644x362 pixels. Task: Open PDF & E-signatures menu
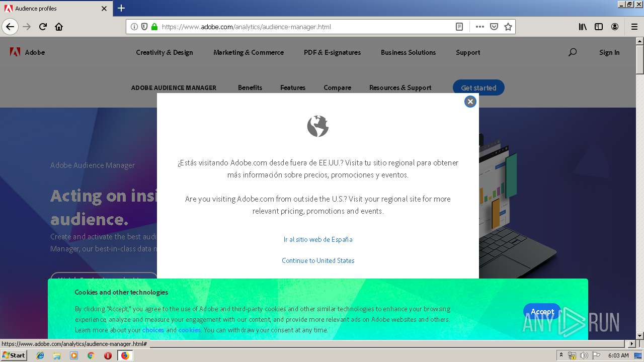pos(332,52)
